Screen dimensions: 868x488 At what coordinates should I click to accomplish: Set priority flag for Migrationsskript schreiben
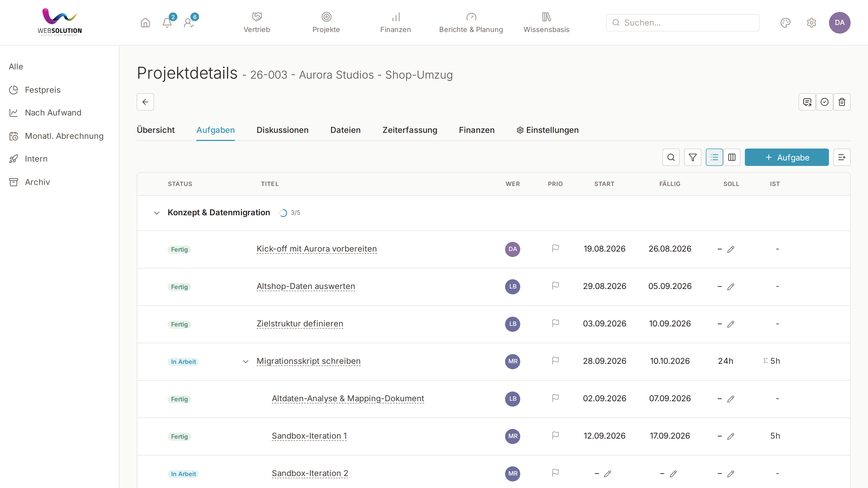pyautogui.click(x=555, y=361)
